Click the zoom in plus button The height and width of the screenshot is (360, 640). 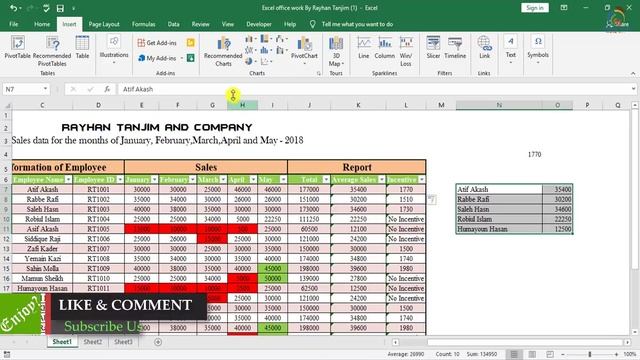coord(616,354)
